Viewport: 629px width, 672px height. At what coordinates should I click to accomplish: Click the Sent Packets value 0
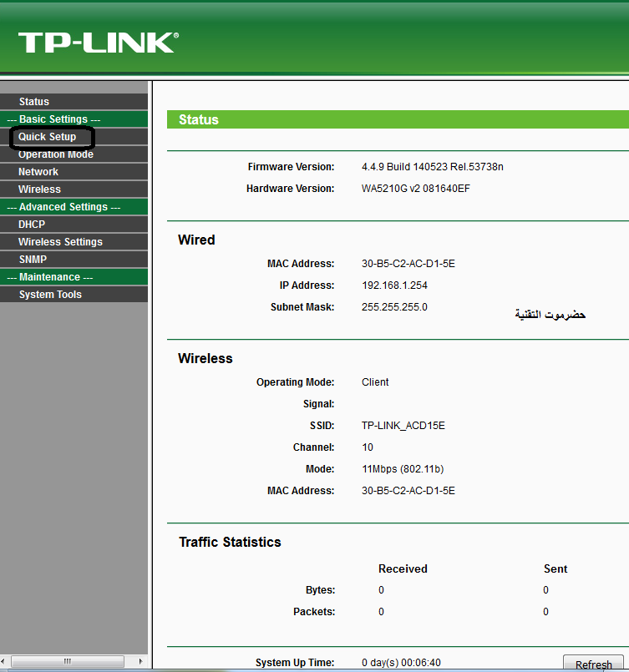click(x=545, y=612)
